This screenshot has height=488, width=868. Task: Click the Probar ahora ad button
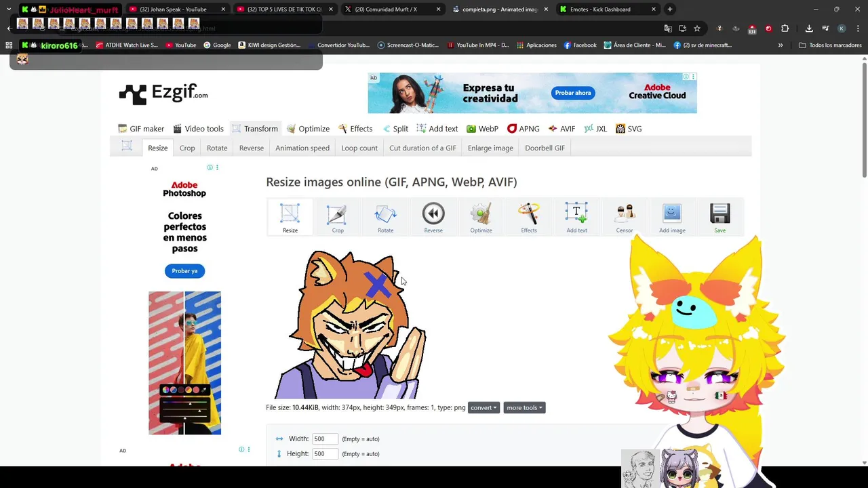tap(573, 93)
